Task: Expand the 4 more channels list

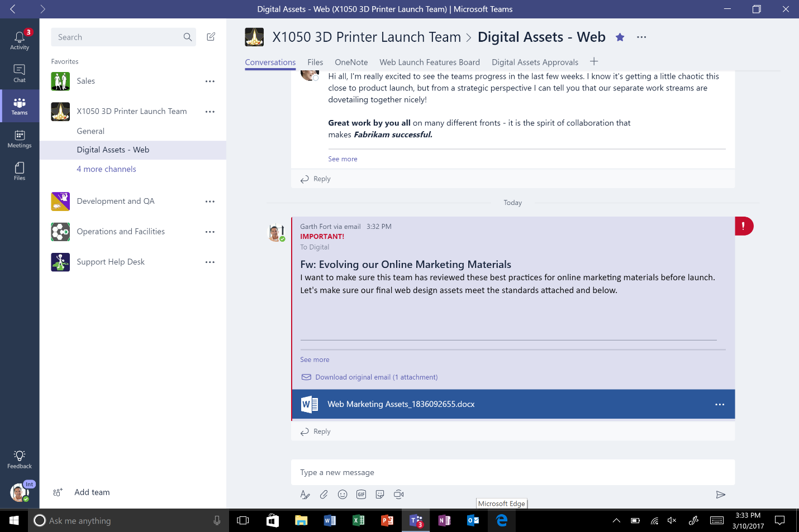Action: (106, 169)
